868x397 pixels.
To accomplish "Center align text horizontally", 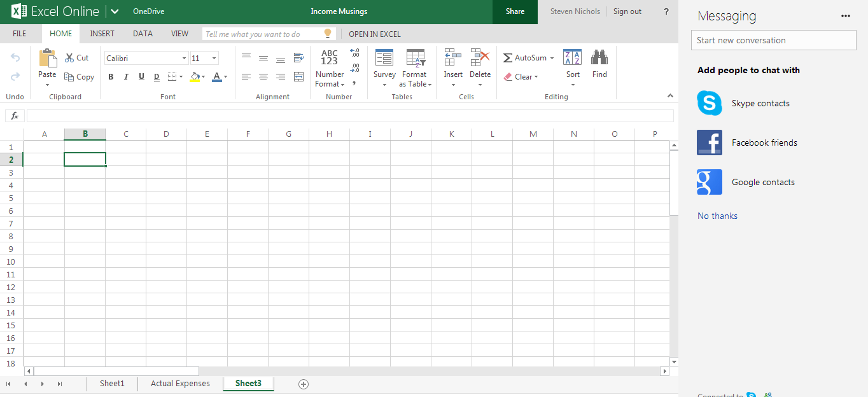I will (263, 77).
